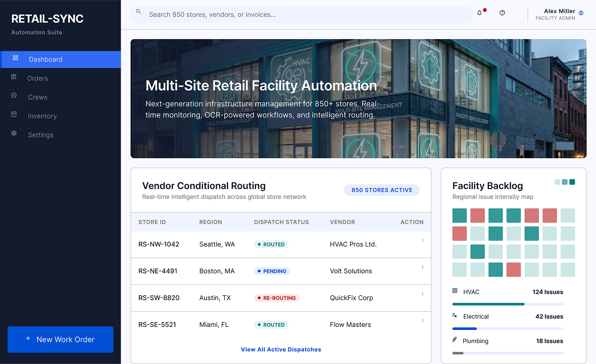
Task: Click the plus icon on New Work Order
Action: point(28,338)
